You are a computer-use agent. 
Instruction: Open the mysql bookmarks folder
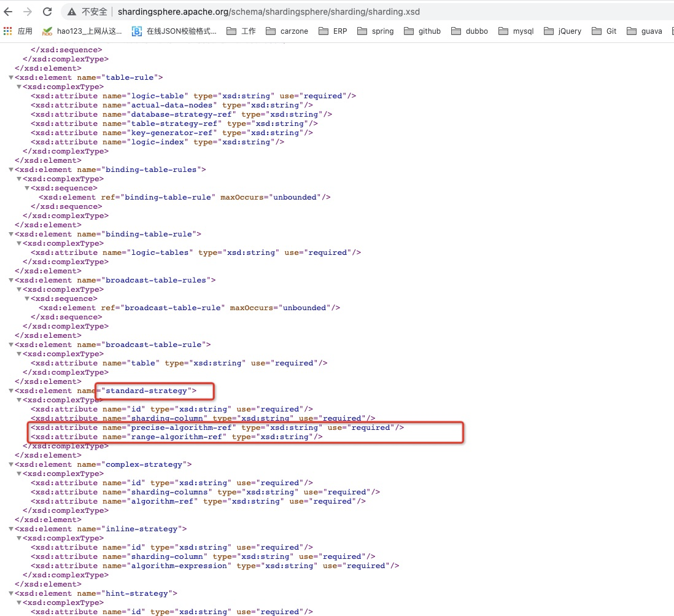(x=516, y=31)
